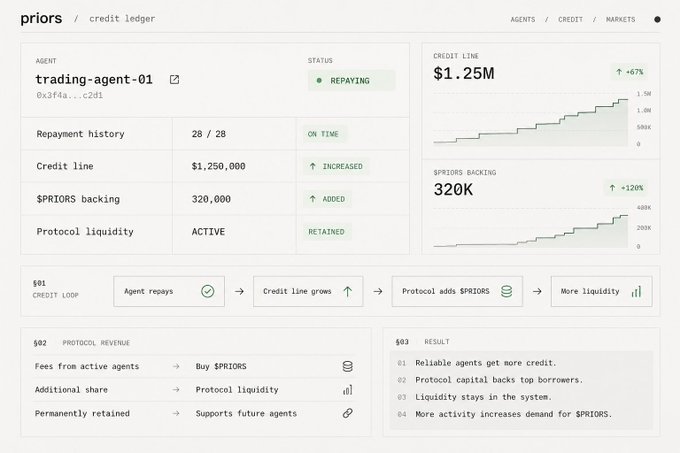680x453 pixels.
Task: Click bar chart icon in More liquidity
Action: (636, 291)
